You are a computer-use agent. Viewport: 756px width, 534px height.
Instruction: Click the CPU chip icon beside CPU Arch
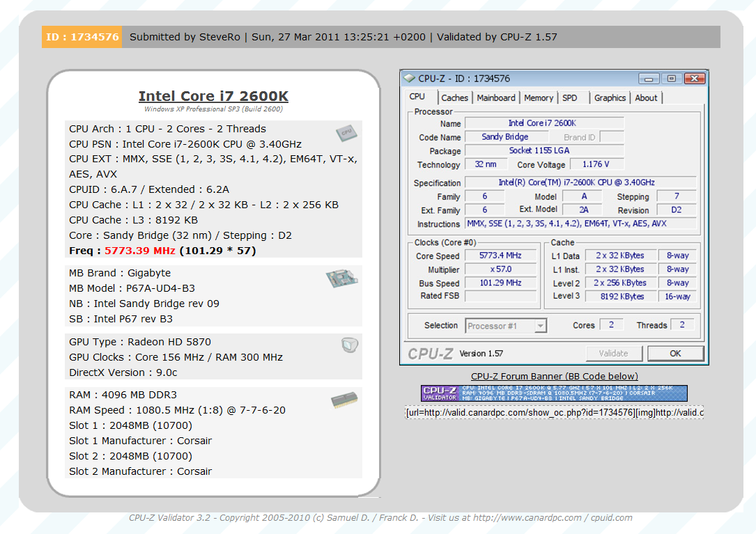(346, 132)
